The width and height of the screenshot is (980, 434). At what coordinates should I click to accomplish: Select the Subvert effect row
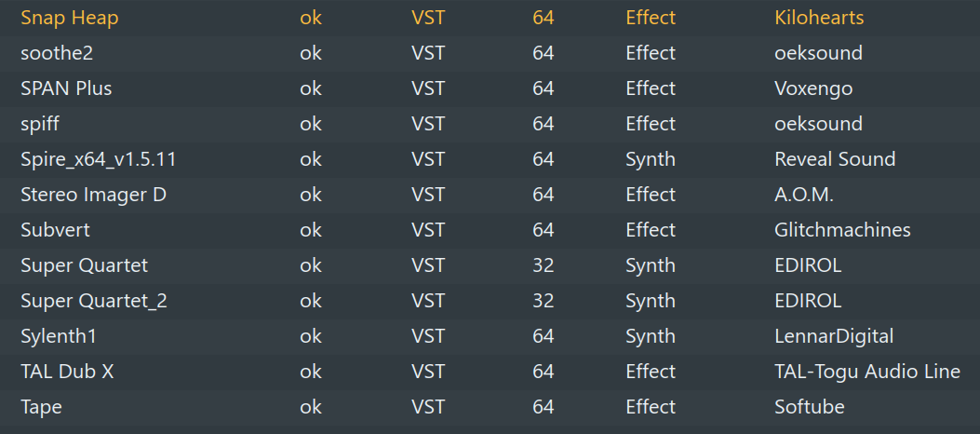[55, 230]
